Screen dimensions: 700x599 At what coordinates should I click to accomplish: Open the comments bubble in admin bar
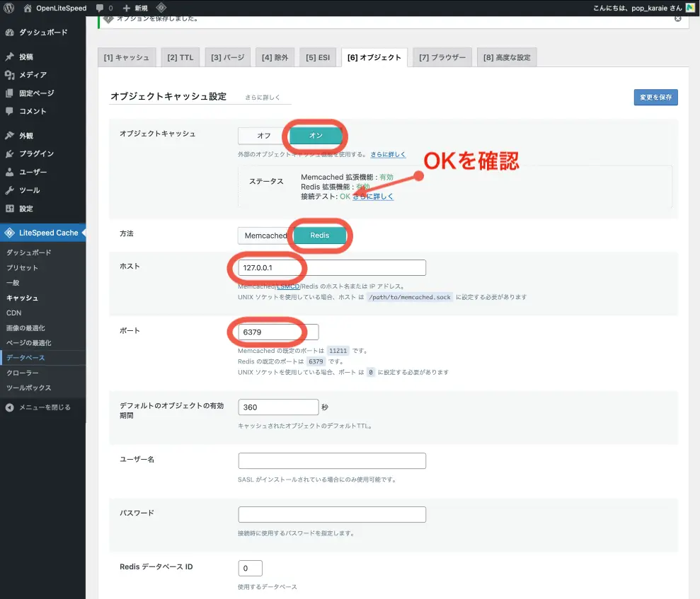pos(105,8)
